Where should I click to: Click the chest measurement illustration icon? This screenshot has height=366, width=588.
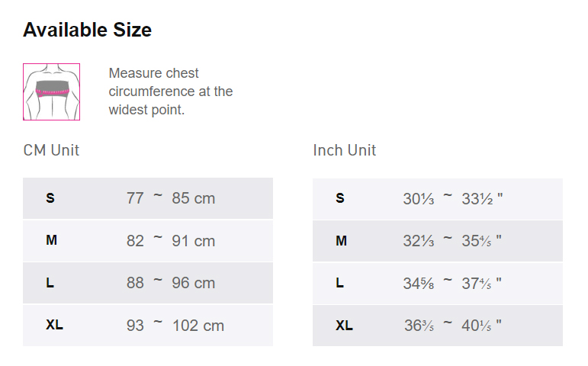[51, 91]
